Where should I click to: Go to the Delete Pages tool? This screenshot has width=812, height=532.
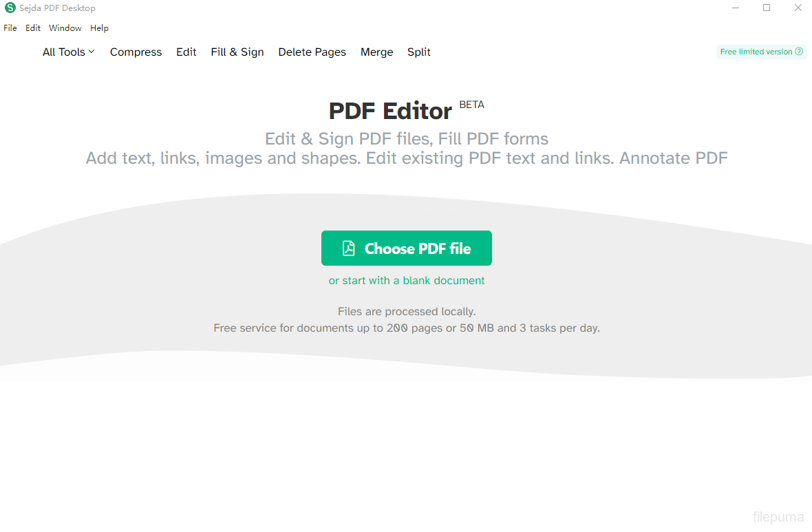click(312, 52)
